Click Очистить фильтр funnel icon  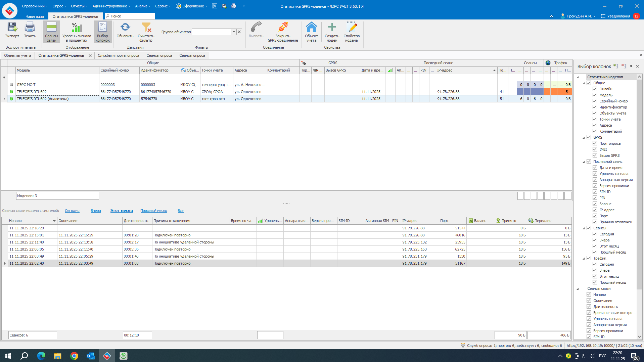click(146, 28)
